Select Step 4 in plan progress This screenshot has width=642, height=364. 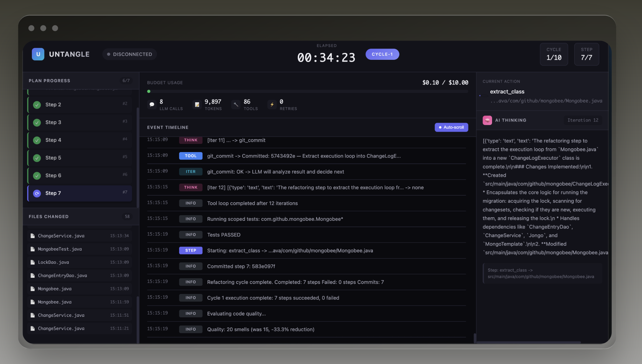click(x=80, y=140)
